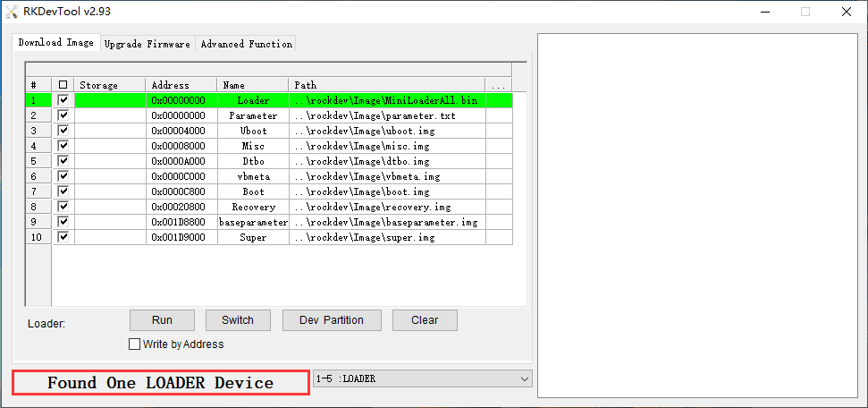This screenshot has width=868, height=408.
Task: Uncheck the Loader row checkbox
Action: point(63,100)
